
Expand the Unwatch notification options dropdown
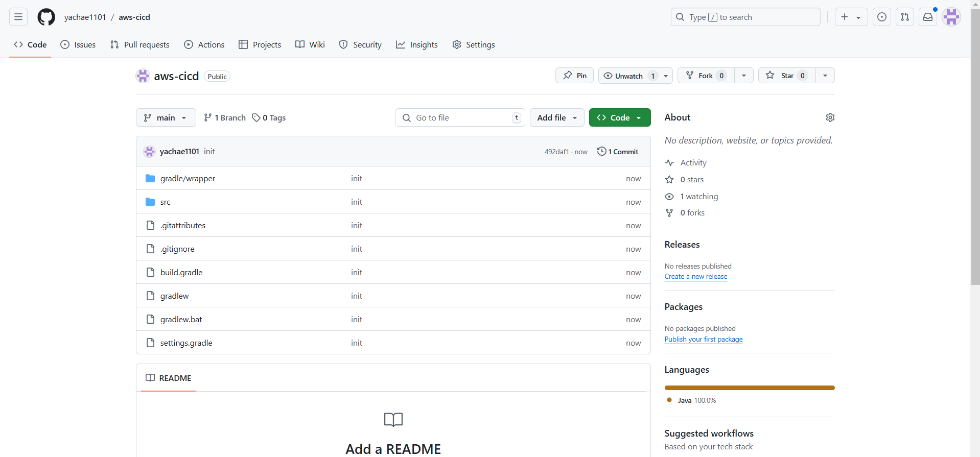[x=666, y=76]
